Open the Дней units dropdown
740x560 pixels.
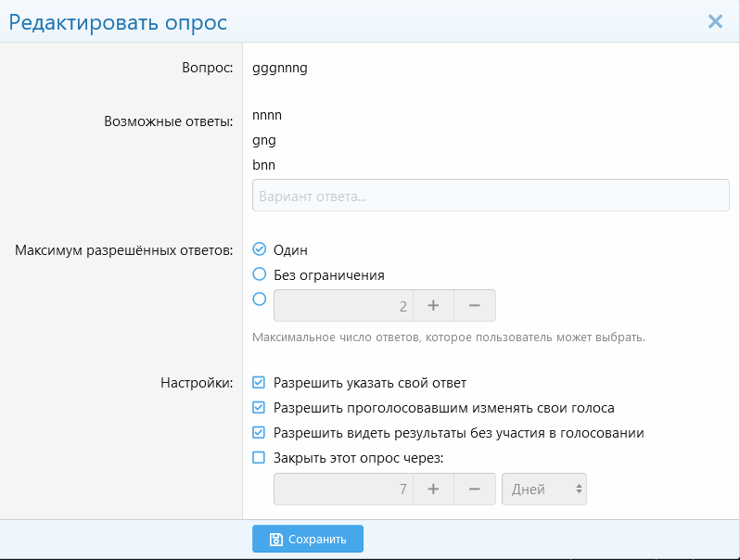click(x=544, y=489)
